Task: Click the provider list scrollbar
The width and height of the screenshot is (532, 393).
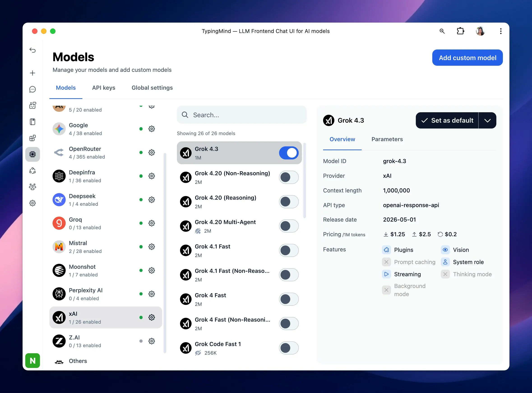Action: (165, 253)
